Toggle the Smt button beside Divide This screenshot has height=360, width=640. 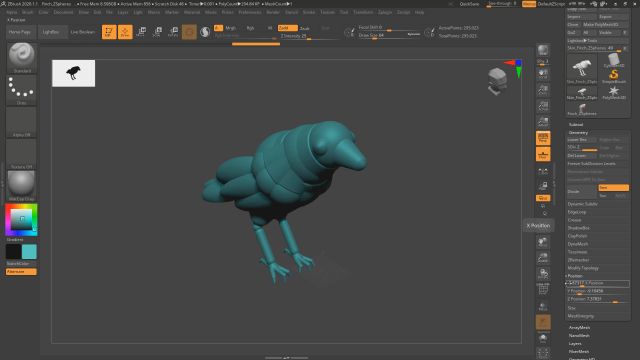[x=613, y=188]
